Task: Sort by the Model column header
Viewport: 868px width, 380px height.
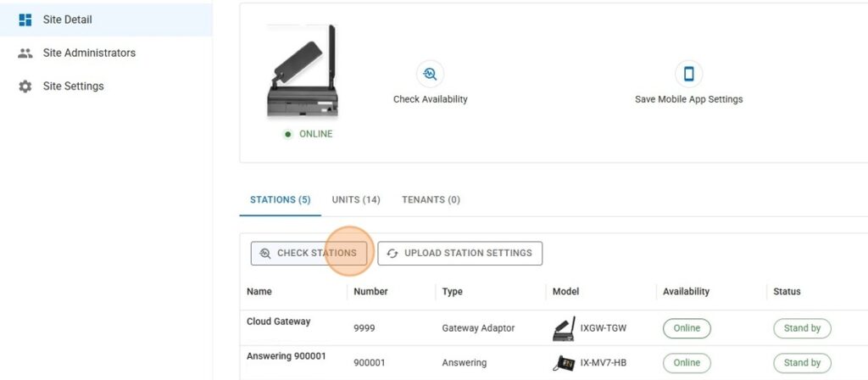Action: tap(565, 292)
